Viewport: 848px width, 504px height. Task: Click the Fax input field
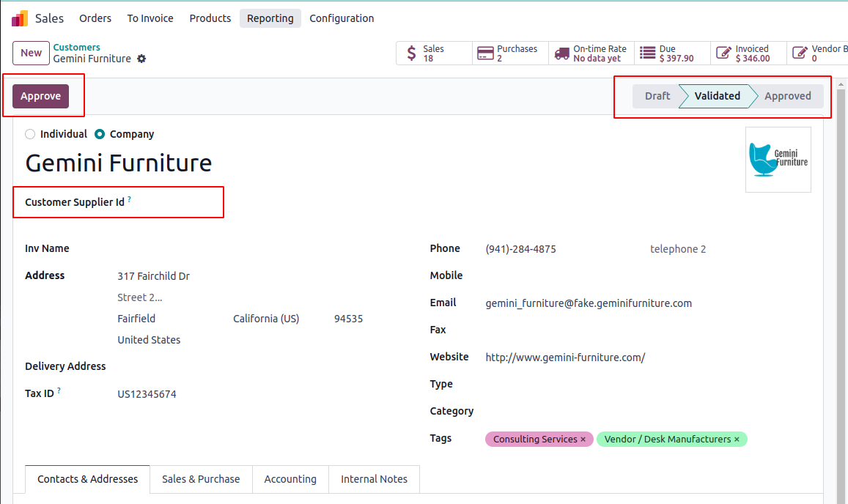click(647, 330)
